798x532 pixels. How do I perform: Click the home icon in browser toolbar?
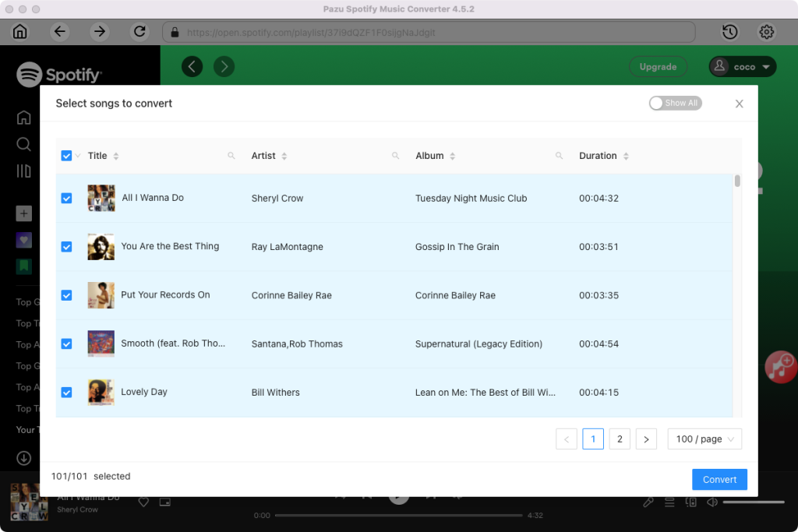pos(20,32)
